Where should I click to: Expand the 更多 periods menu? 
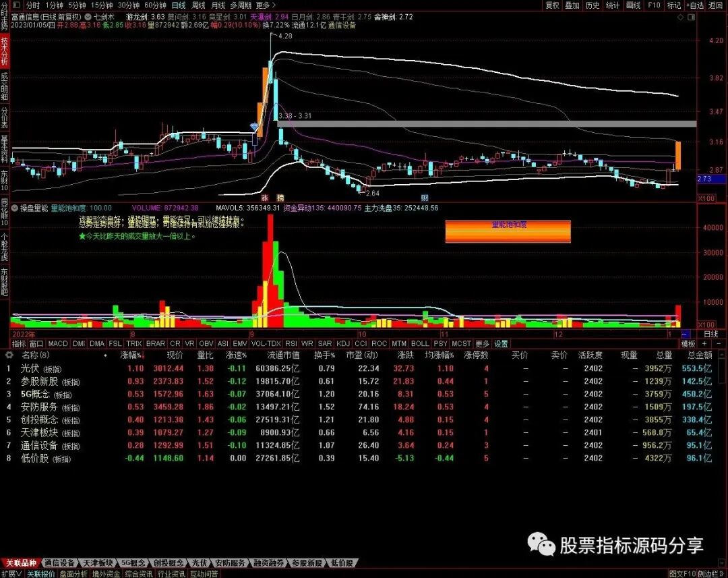pos(265,5)
